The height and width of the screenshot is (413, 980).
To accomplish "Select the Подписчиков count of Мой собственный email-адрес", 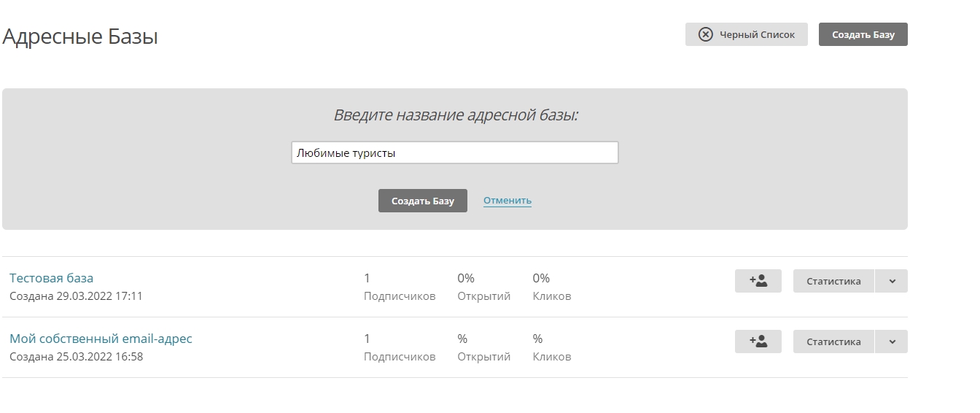I will tap(367, 339).
